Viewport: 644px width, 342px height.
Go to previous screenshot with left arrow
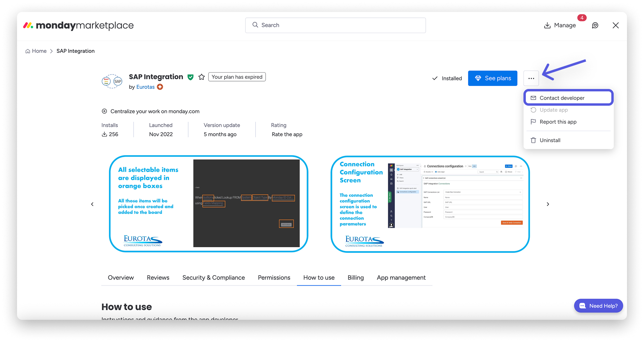coord(92,204)
